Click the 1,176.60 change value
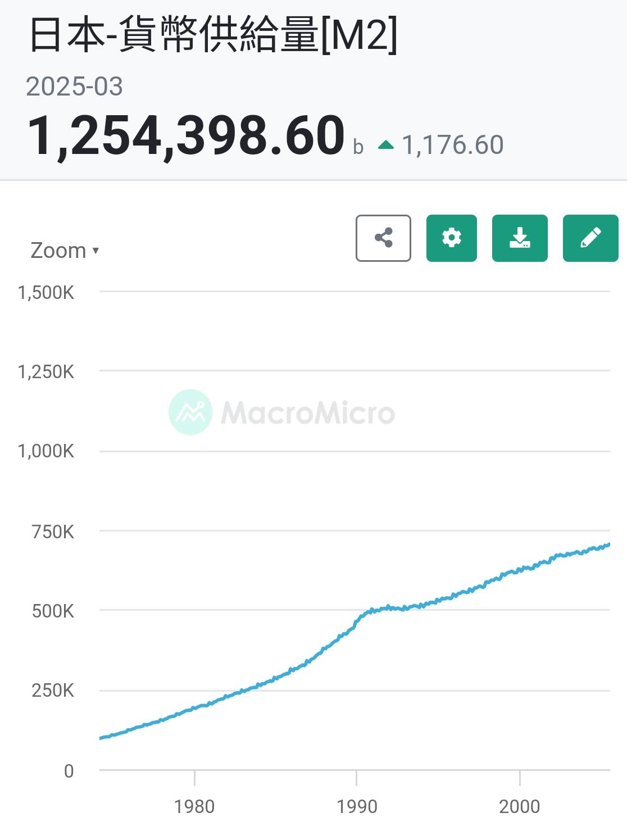The width and height of the screenshot is (627, 840). tap(453, 145)
